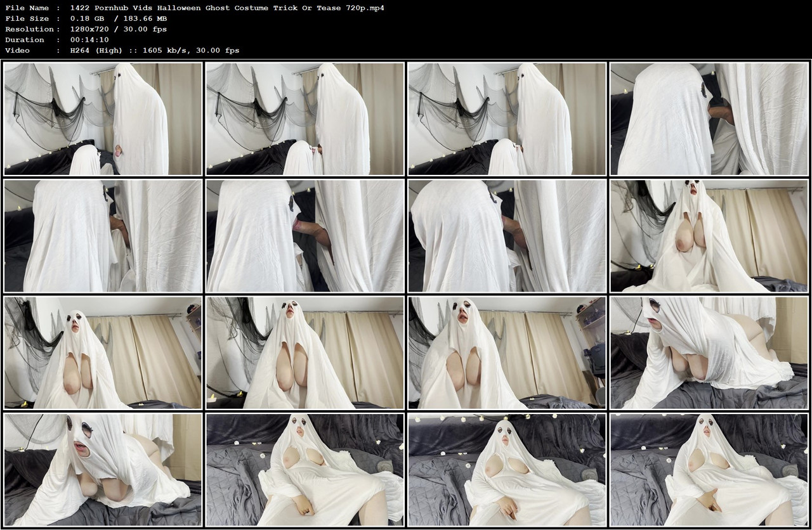The width and height of the screenshot is (812, 530).
Task: Select the first thumbnail in the second row
Action: [x=103, y=235]
